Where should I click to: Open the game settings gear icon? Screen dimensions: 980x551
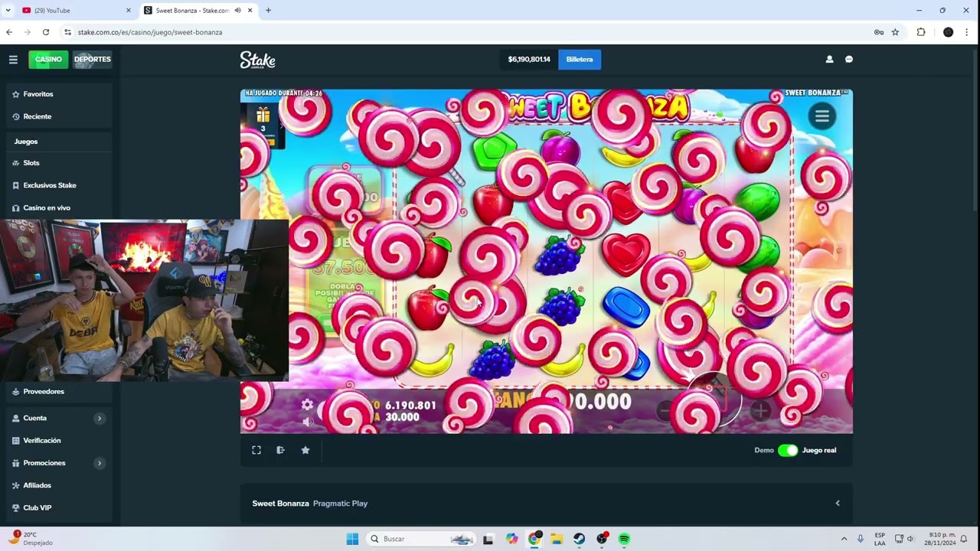tap(307, 404)
